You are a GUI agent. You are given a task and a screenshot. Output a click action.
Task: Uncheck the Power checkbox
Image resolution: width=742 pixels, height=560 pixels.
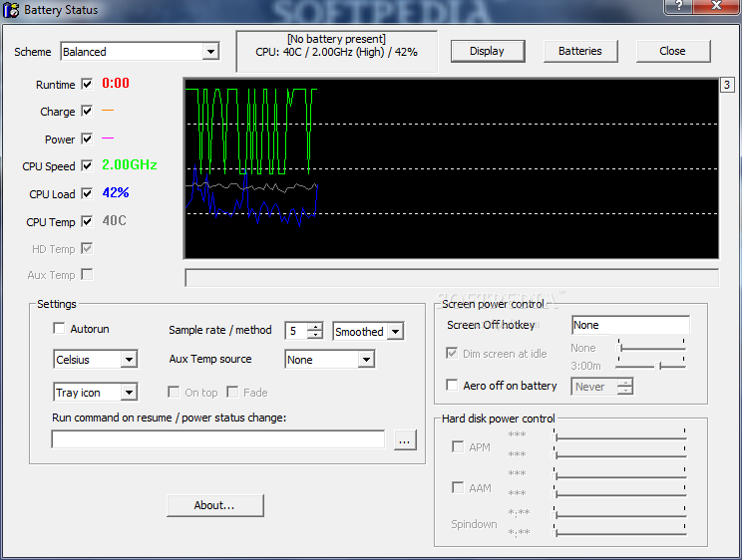[87, 140]
